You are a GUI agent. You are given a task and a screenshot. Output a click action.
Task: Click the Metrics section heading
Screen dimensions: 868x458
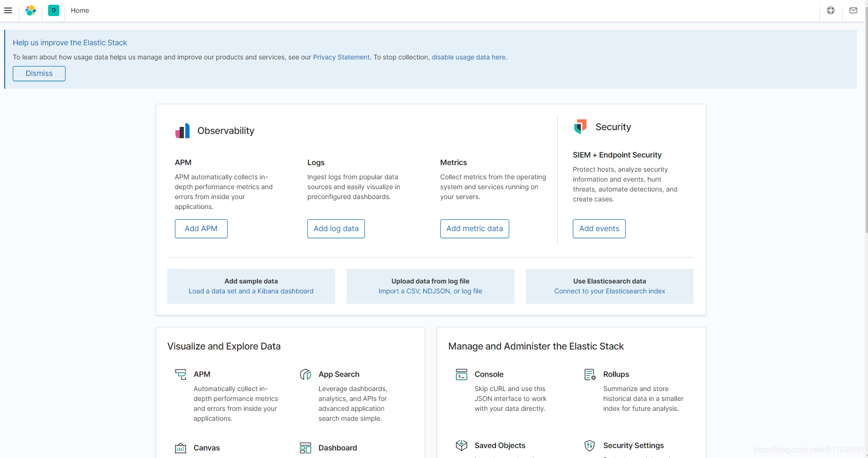point(454,163)
